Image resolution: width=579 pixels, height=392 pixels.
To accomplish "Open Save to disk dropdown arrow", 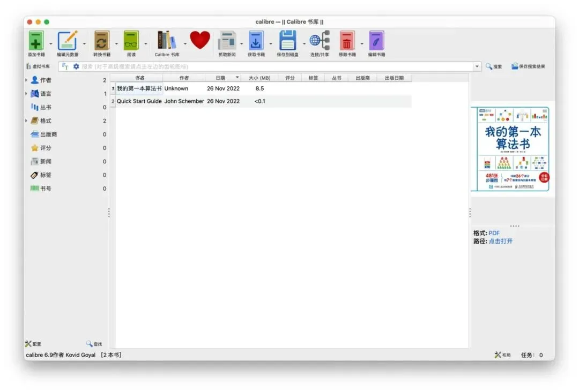I will (304, 44).
